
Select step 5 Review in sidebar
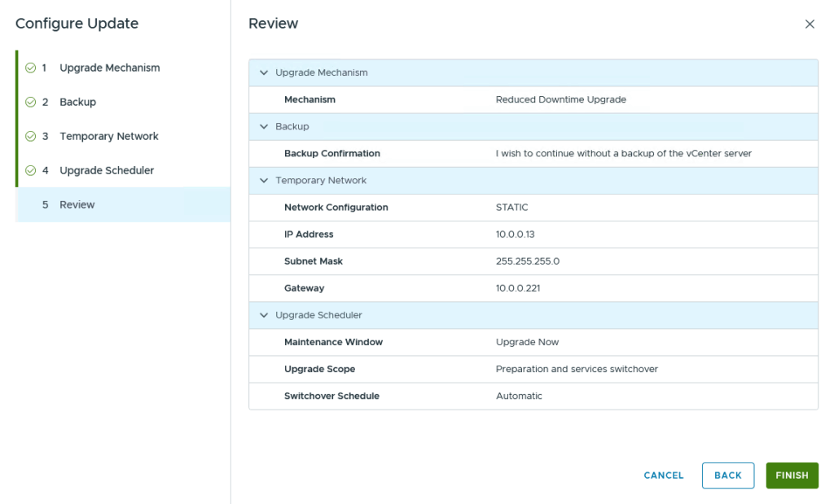[77, 205]
